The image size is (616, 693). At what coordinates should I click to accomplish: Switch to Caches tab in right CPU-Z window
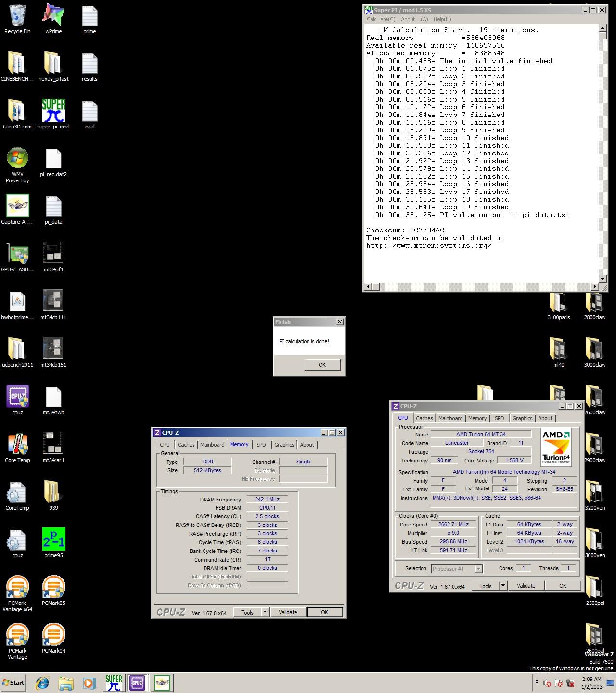[424, 418]
